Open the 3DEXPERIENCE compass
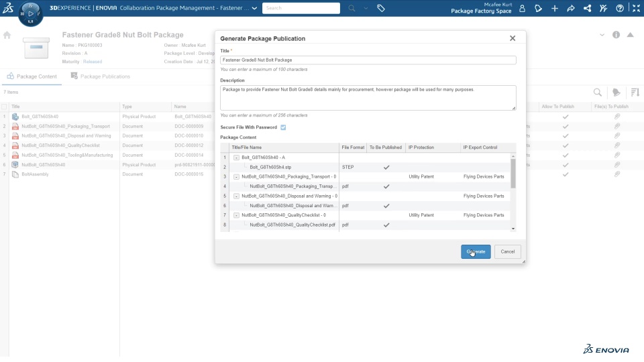The height and width of the screenshot is (362, 644). 31,13
